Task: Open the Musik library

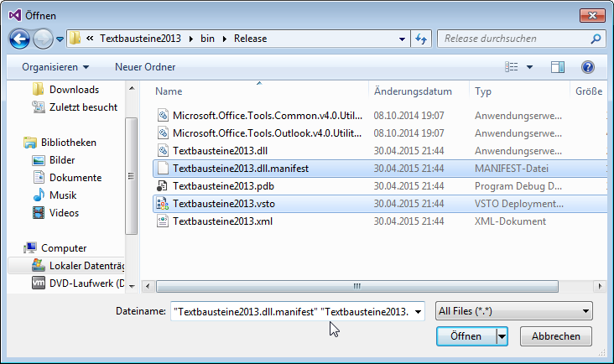Action: [63, 195]
